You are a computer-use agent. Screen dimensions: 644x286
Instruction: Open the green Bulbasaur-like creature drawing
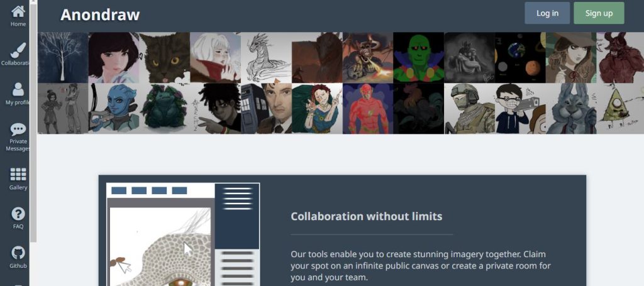pyautogui.click(x=165, y=108)
